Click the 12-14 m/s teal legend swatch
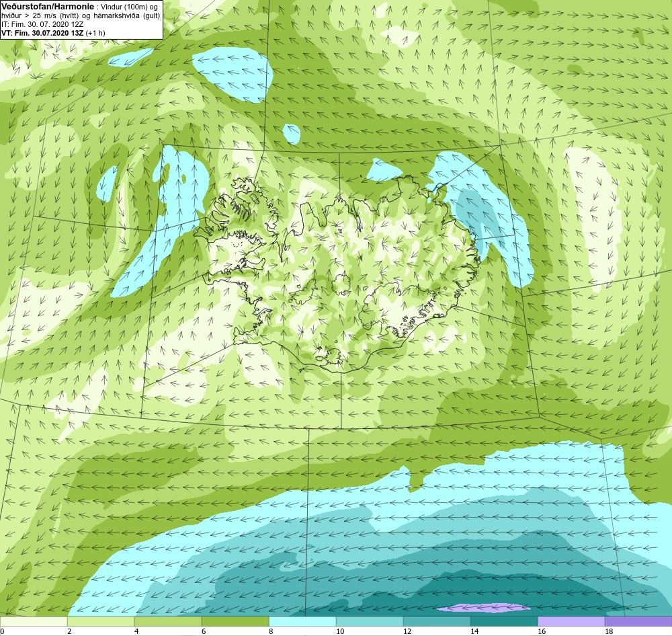 click(437, 621)
